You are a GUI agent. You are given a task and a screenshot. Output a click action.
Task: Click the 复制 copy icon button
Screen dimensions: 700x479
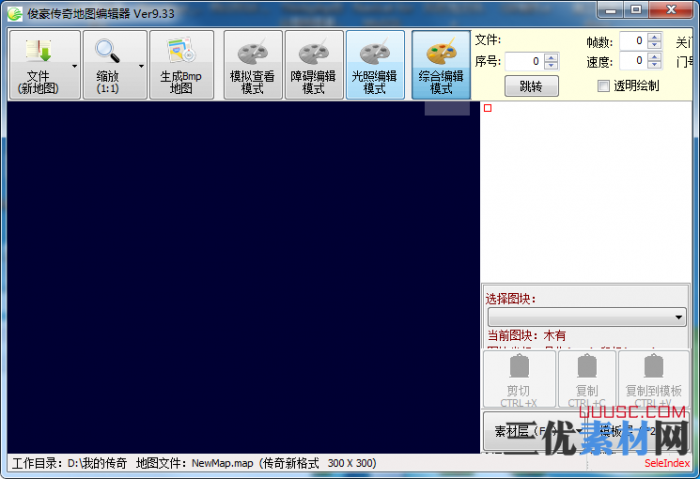click(x=586, y=379)
